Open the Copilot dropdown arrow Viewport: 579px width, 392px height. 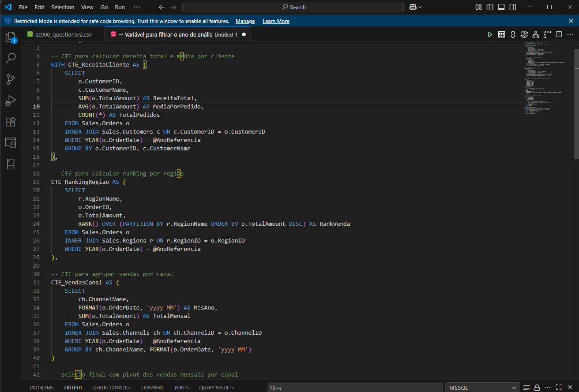click(x=420, y=7)
